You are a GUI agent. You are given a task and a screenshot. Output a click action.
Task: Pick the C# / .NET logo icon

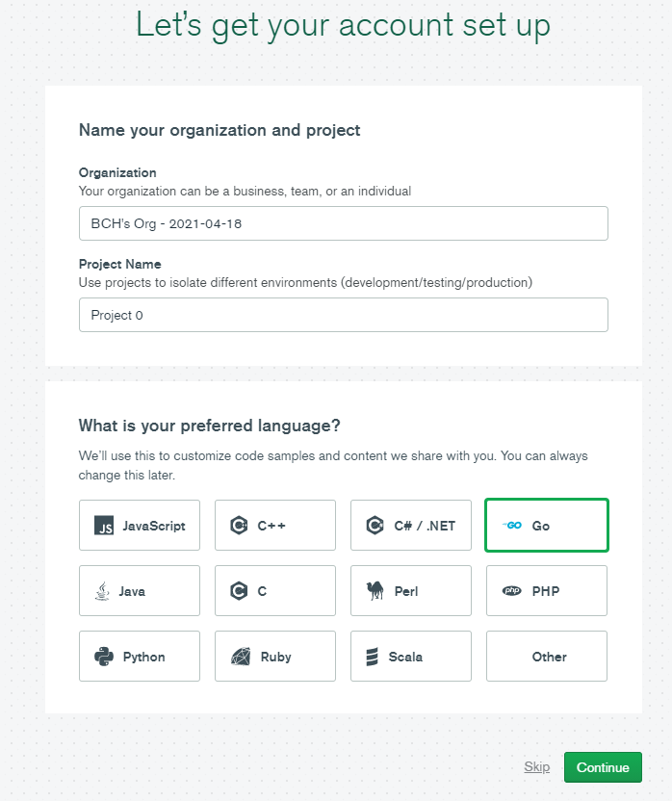click(x=375, y=525)
